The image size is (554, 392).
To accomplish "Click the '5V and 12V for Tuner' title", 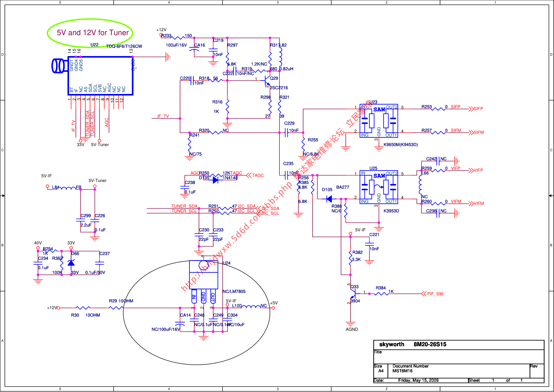I will coord(93,33).
